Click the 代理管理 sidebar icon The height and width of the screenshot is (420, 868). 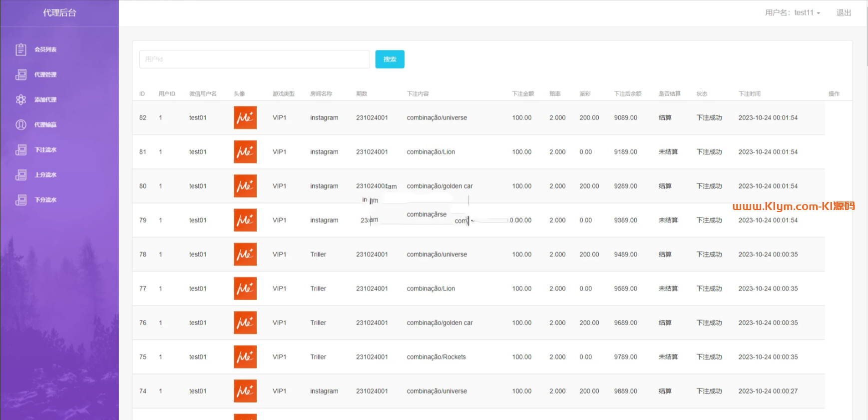[21, 74]
